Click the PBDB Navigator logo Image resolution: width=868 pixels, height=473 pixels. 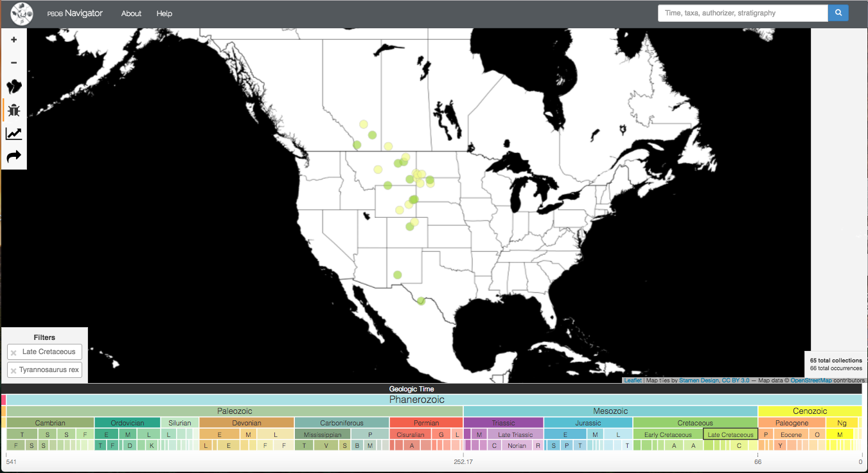(x=22, y=13)
